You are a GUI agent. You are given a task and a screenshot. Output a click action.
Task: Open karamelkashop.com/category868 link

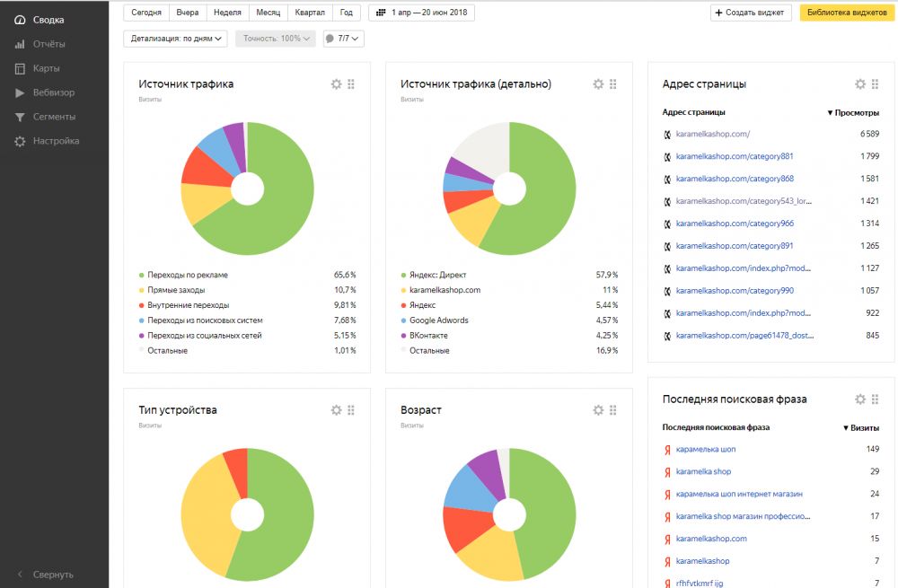pos(735,179)
